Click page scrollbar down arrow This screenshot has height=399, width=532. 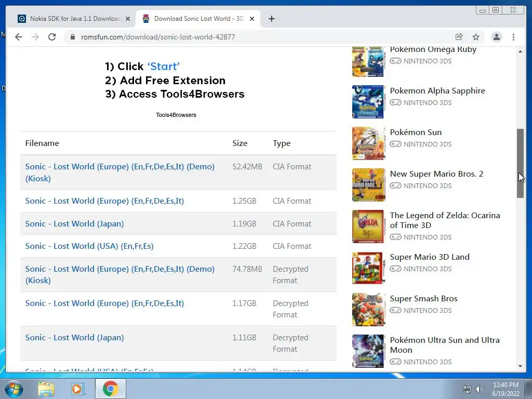pyautogui.click(x=520, y=366)
